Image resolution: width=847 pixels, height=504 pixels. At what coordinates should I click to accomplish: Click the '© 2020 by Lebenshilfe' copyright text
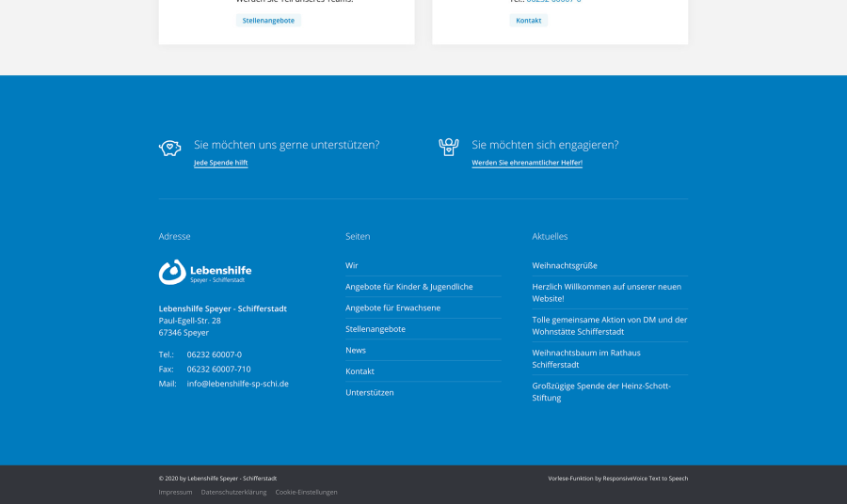[217, 478]
